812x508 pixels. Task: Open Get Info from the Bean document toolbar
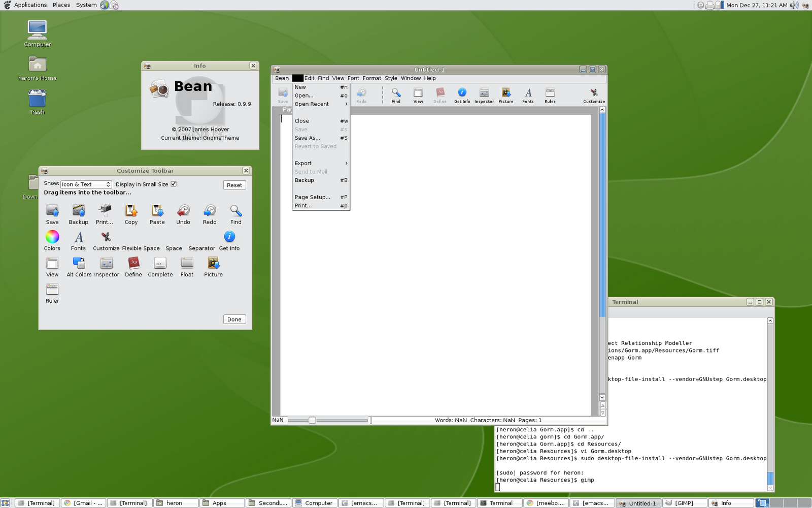coord(462,95)
